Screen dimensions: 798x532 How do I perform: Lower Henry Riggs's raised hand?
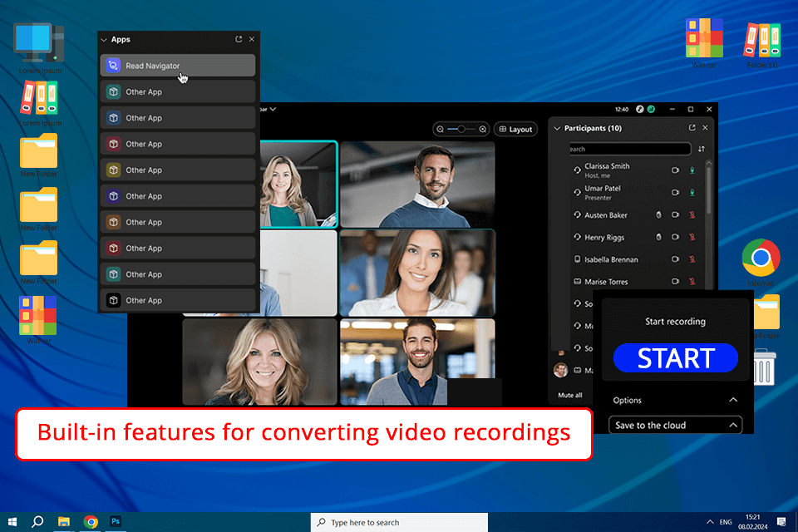point(658,237)
